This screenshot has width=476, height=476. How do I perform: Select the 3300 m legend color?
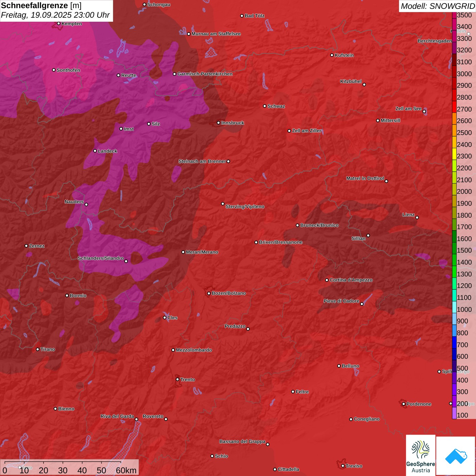[454, 37]
